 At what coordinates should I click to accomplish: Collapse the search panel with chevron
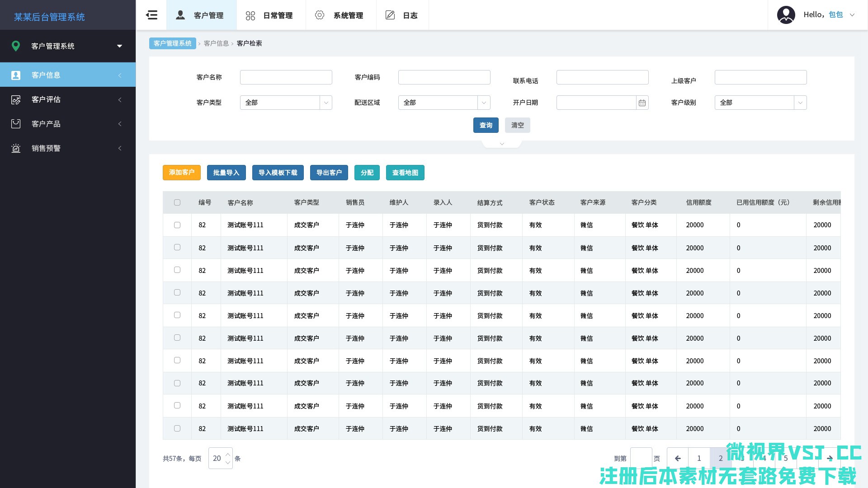(x=502, y=144)
